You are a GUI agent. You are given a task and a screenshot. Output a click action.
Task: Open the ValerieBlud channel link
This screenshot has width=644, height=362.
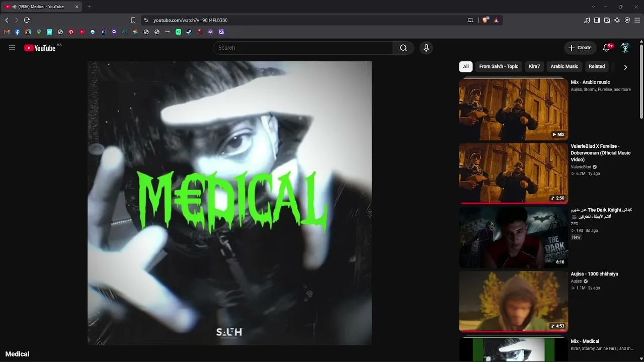coord(581,167)
